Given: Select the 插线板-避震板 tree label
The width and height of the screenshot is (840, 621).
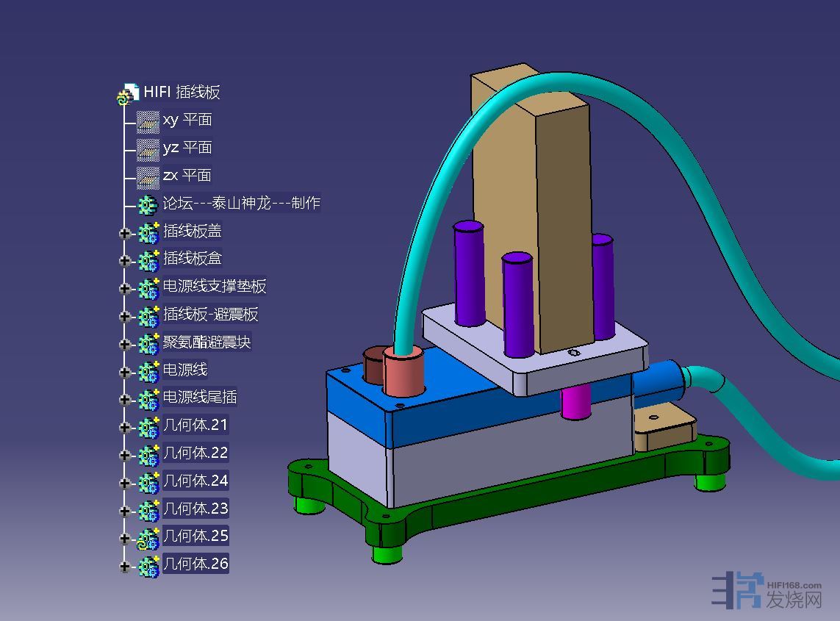Looking at the screenshot, I should tap(210, 315).
